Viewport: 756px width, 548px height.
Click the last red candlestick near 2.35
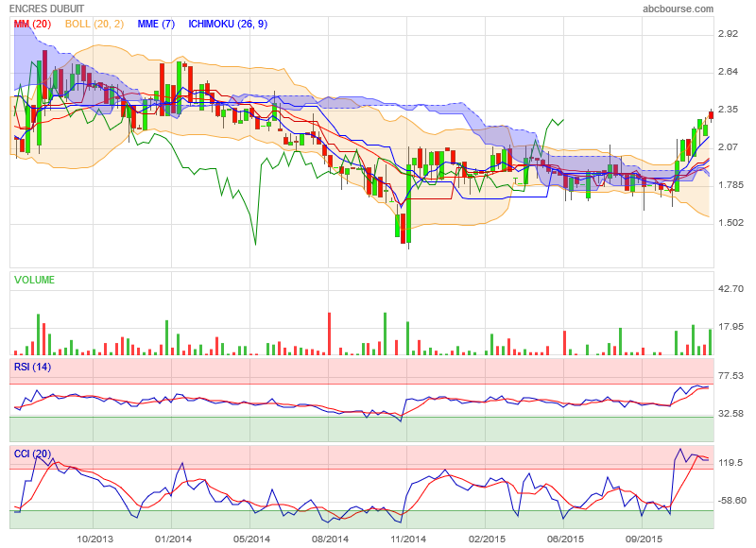[711, 115]
